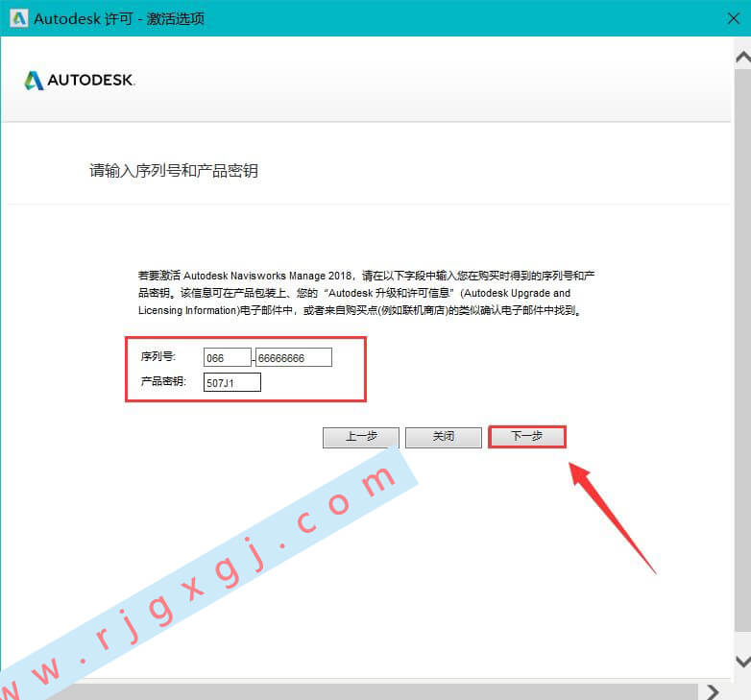
Task: Click the Autodesk logo in the header
Action: click(80, 81)
